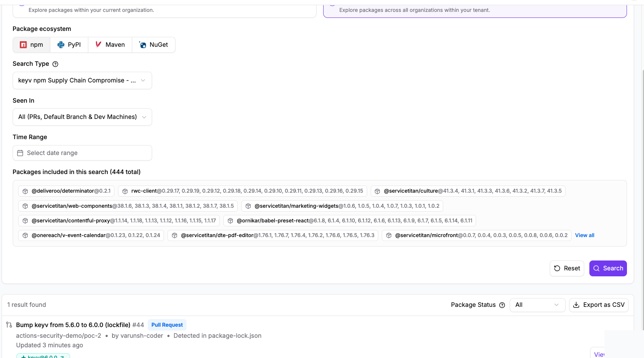Click the Package Status help icon
The width and height of the screenshot is (644, 358).
(502, 305)
